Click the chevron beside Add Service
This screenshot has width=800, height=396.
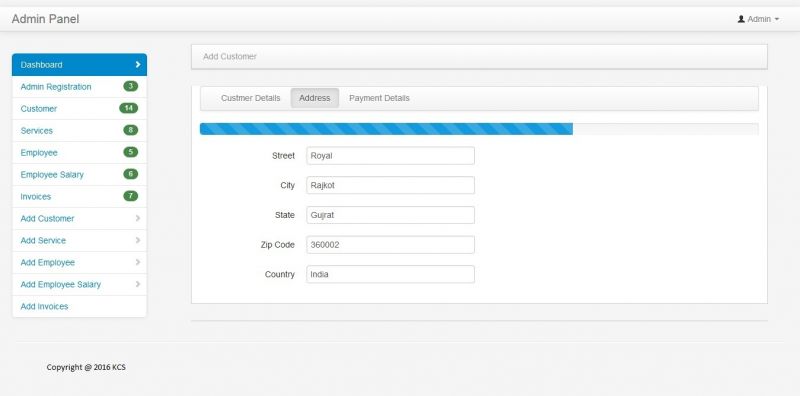click(x=138, y=240)
